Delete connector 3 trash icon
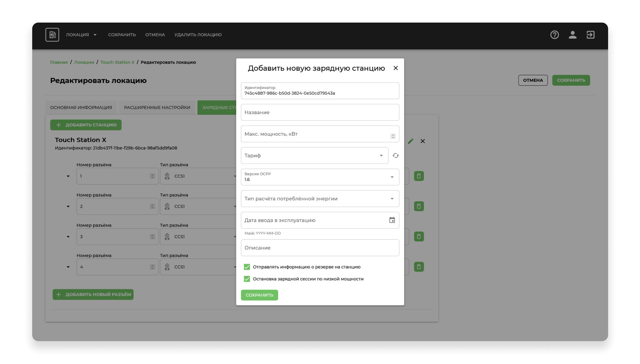 click(x=419, y=237)
